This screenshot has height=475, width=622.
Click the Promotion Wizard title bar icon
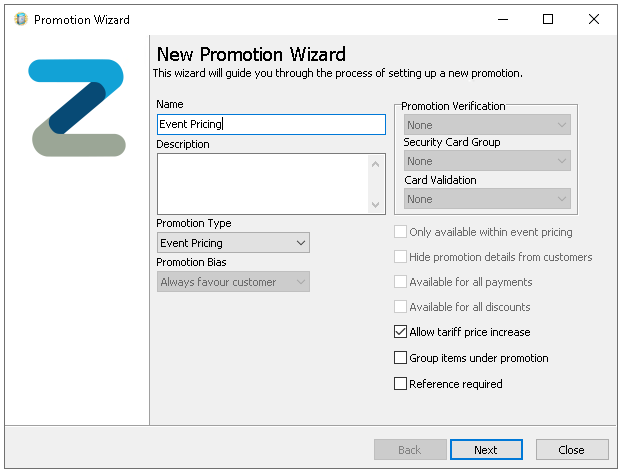click(x=20, y=19)
